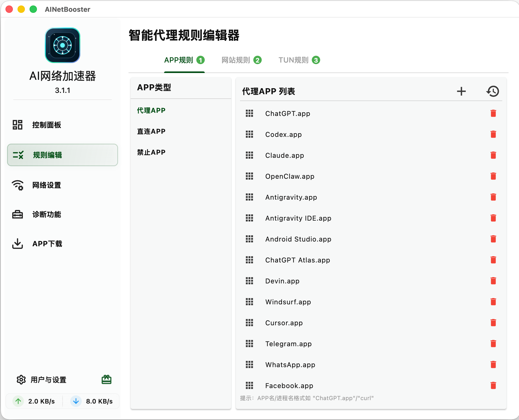The image size is (519, 420).
Task: Switch to the 网站规则 tab
Action: tap(241, 60)
